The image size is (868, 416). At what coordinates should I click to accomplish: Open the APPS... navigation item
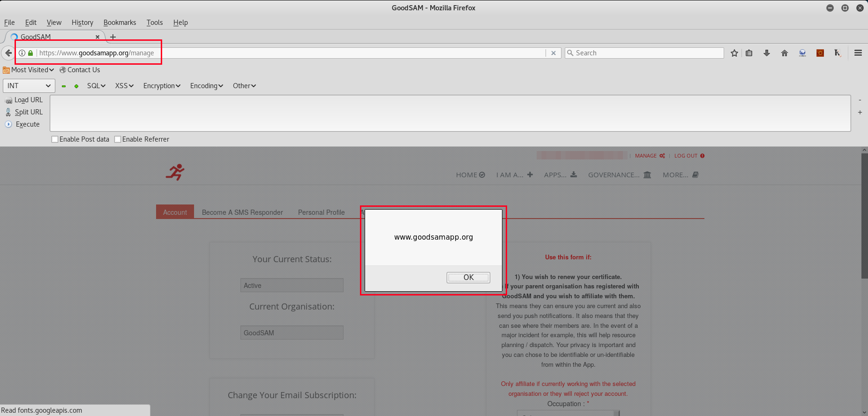[x=561, y=175]
